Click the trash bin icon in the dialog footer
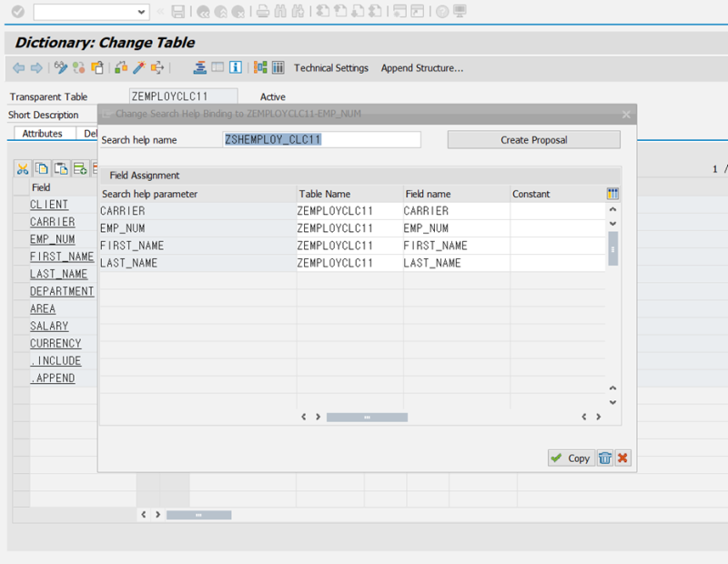This screenshot has height=564, width=728. 605,458
